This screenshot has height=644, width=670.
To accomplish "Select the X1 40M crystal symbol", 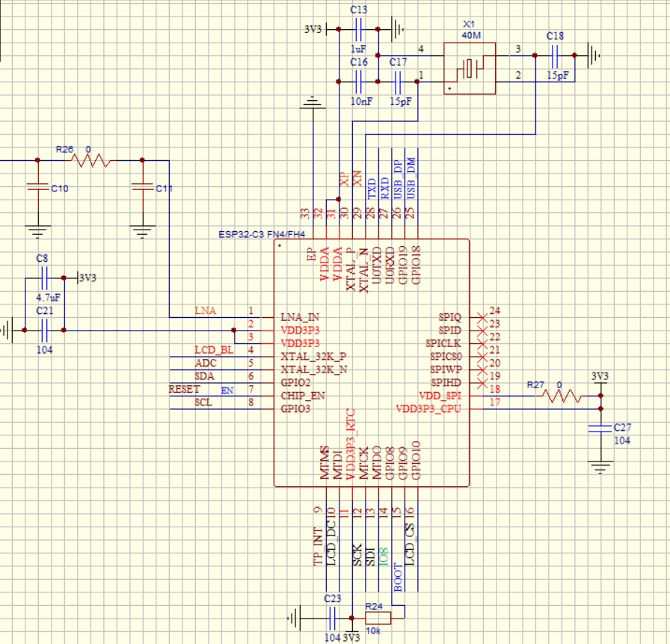I will [470, 68].
